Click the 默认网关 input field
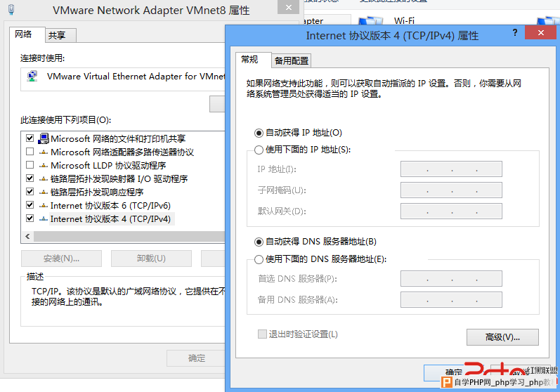This screenshot has width=560, height=392. [451, 211]
